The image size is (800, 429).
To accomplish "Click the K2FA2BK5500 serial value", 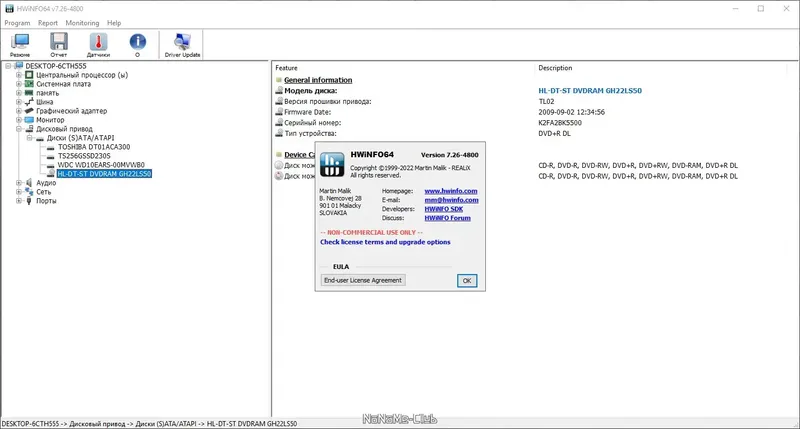I will (560, 123).
